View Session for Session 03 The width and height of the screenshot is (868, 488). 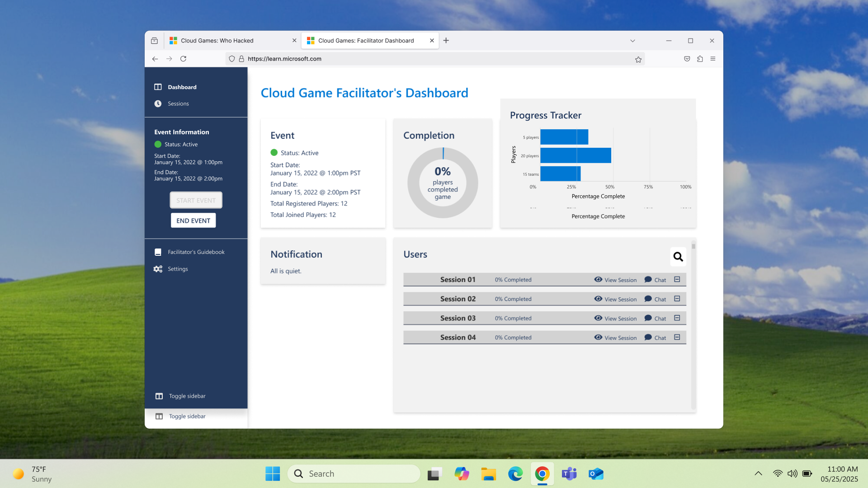point(615,319)
